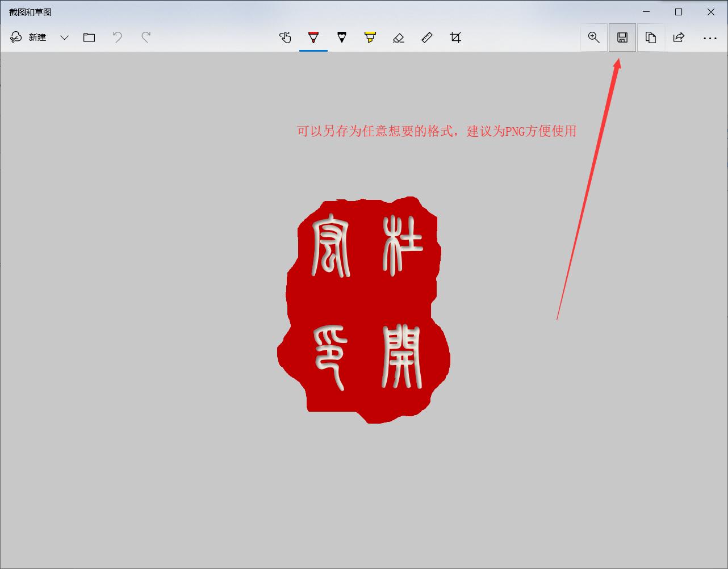Activate the crop tool
This screenshot has width=728, height=569.
455,37
